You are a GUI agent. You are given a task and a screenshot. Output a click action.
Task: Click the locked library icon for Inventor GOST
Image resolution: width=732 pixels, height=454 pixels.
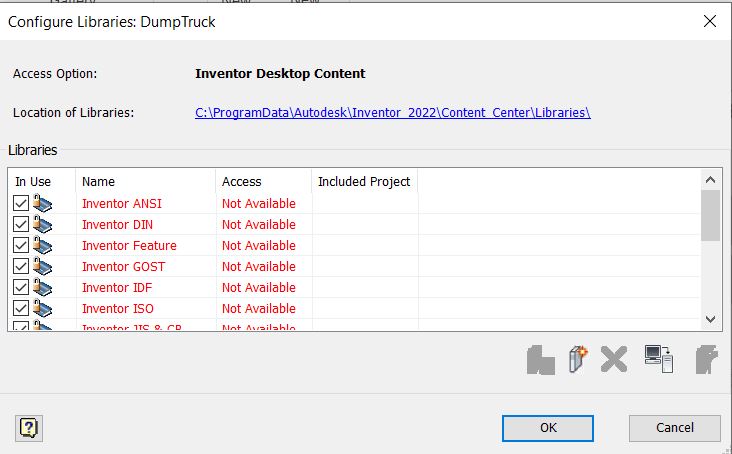[42, 266]
